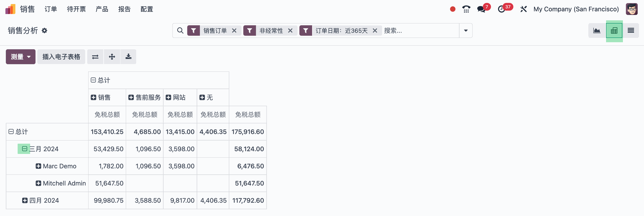Remove the 销售订单 filter
The image size is (644, 216).
click(x=234, y=31)
